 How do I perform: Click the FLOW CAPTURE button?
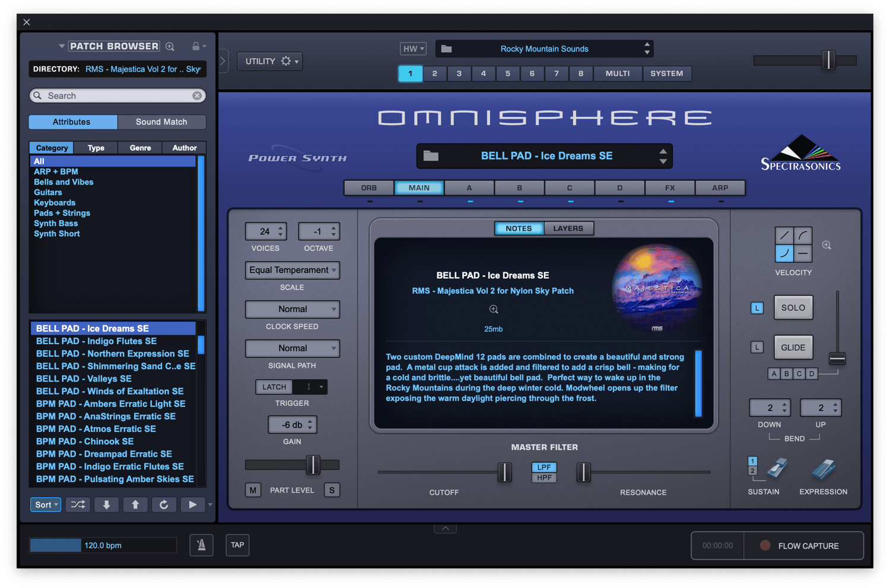804,545
